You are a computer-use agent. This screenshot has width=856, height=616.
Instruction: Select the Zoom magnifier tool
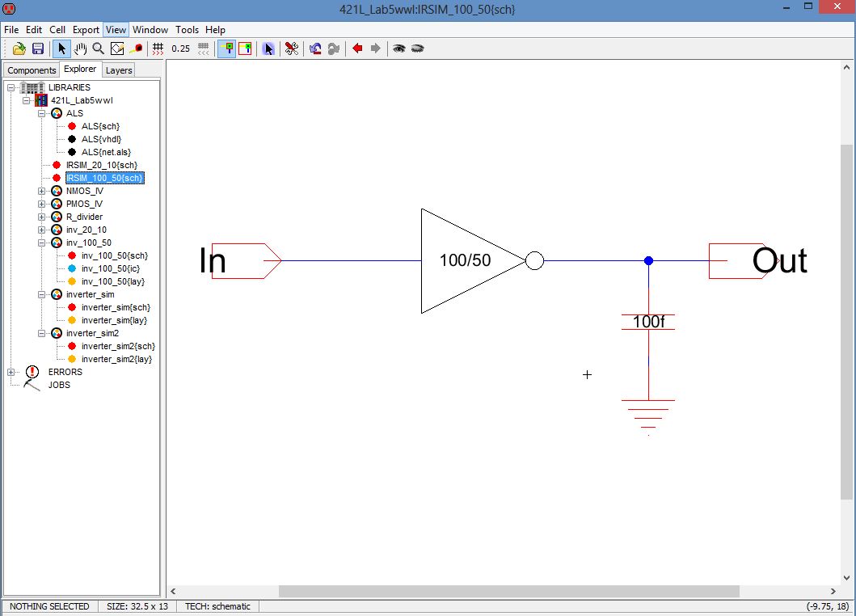pos(98,49)
